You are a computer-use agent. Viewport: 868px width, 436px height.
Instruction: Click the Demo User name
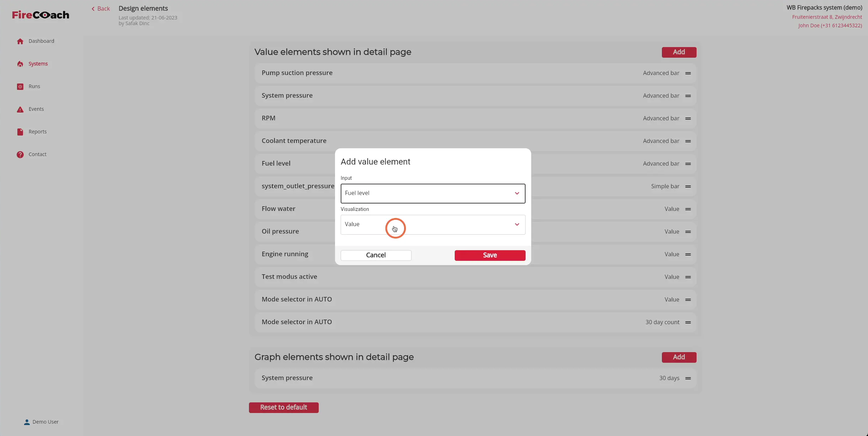[45, 422]
